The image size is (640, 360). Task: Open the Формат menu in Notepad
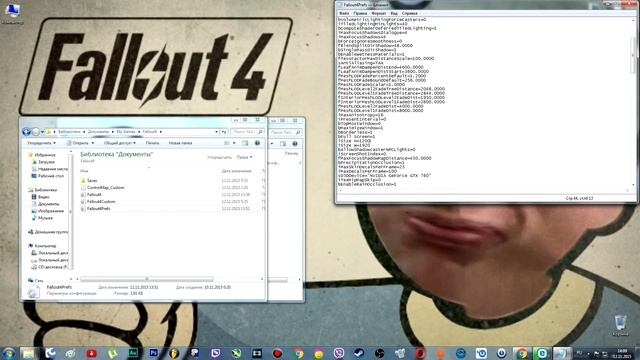click(378, 13)
